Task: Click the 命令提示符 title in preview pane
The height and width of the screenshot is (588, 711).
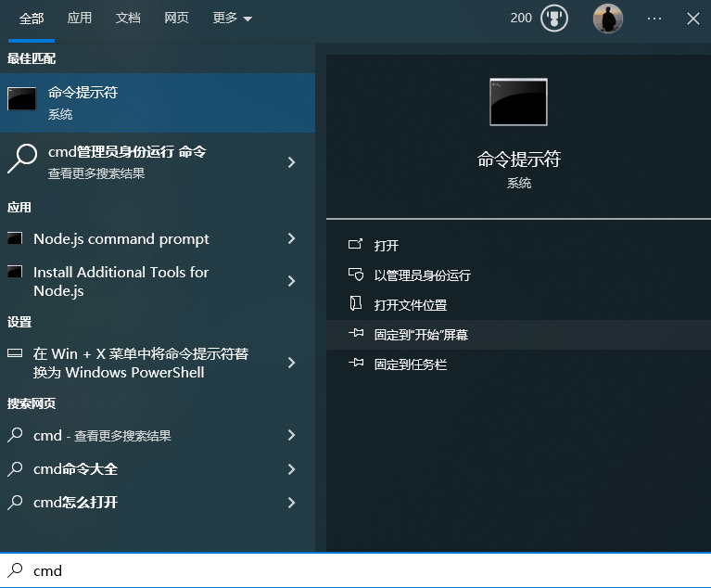Action: click(519, 160)
